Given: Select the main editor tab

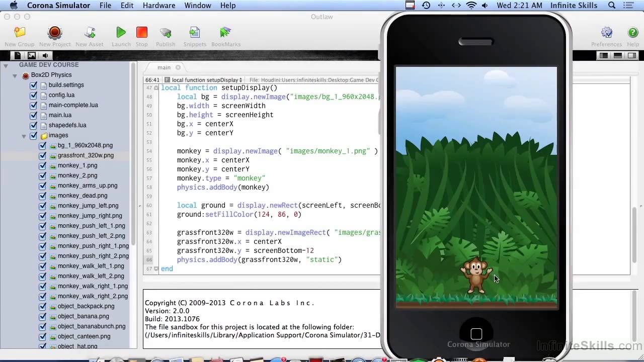Looking at the screenshot, I should point(164,67).
